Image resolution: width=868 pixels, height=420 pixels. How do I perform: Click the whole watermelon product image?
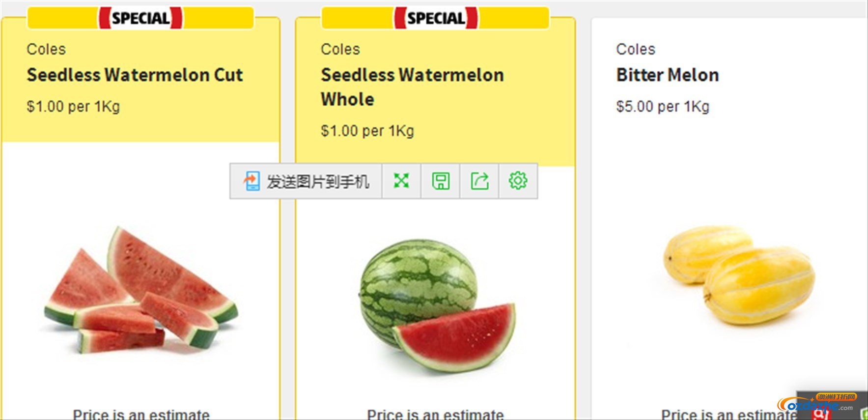(x=437, y=305)
